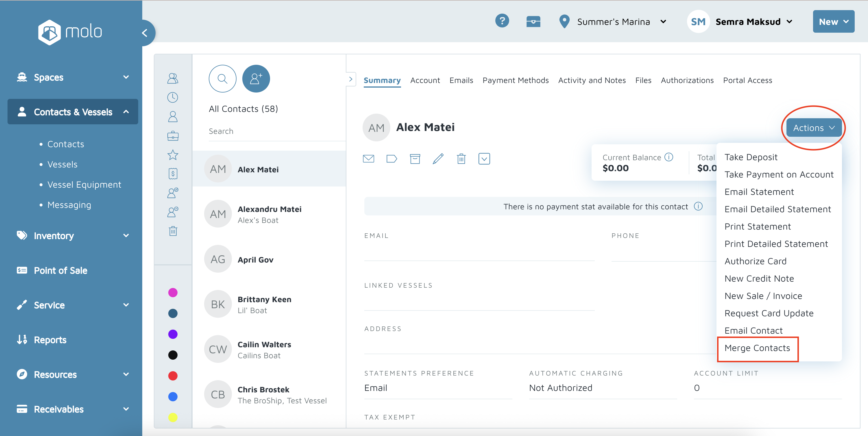Select the star favorites filter in sidebar
Image resolution: width=868 pixels, height=436 pixels.
[173, 155]
